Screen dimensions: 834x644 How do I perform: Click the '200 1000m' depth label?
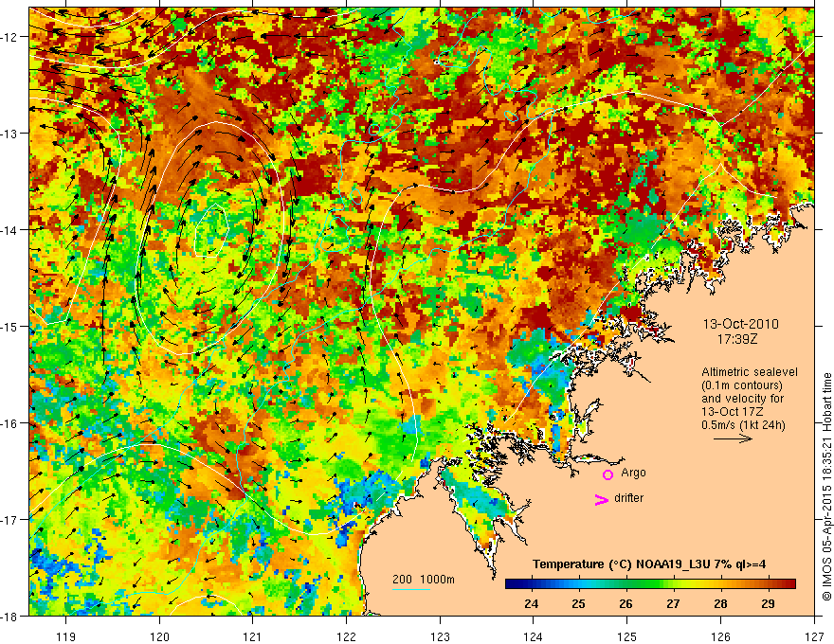pyautogui.click(x=424, y=580)
